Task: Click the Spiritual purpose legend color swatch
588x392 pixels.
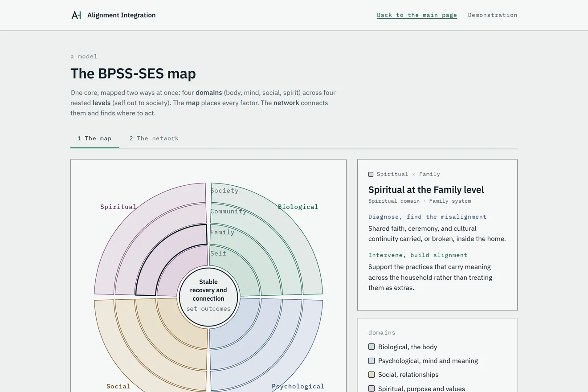Action: 372,388
